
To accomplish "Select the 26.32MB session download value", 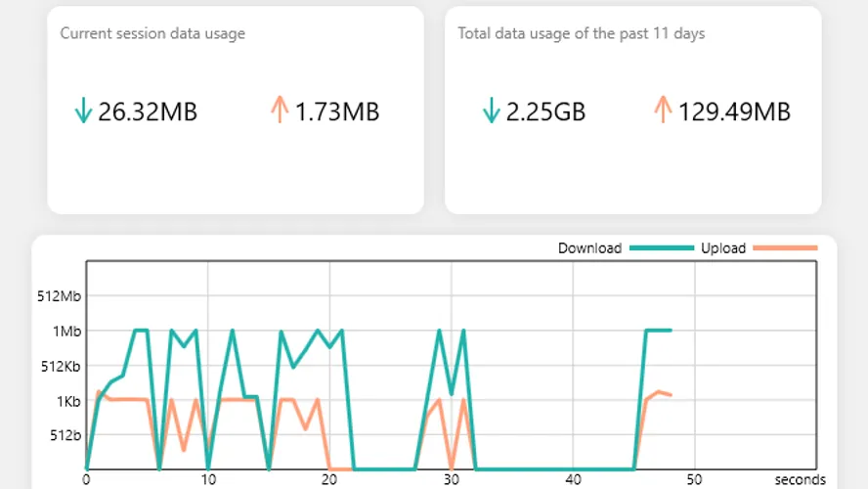I will 148,111.
